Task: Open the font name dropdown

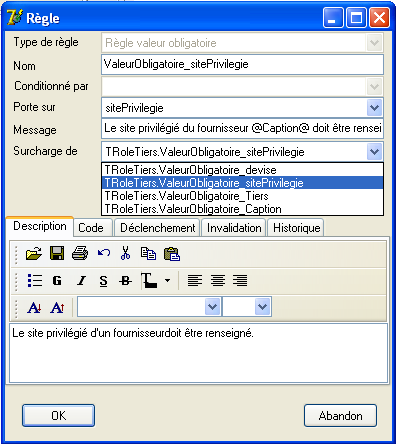Action: click(x=213, y=307)
